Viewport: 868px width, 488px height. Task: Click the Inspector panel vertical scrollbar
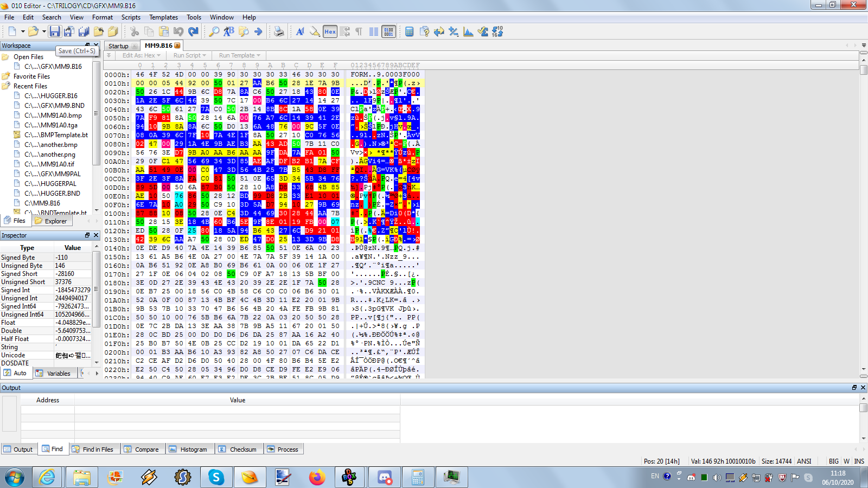(97, 290)
